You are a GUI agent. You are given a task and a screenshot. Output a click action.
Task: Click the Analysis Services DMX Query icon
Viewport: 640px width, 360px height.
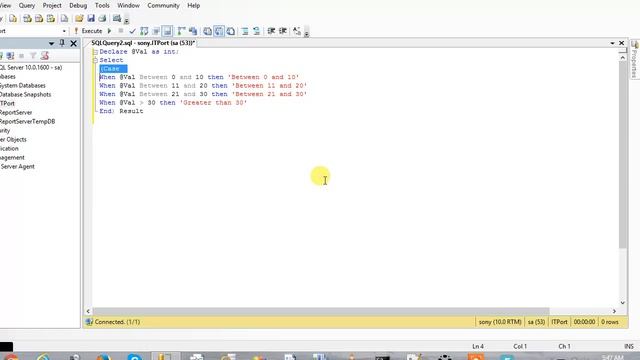[x=39, y=18]
